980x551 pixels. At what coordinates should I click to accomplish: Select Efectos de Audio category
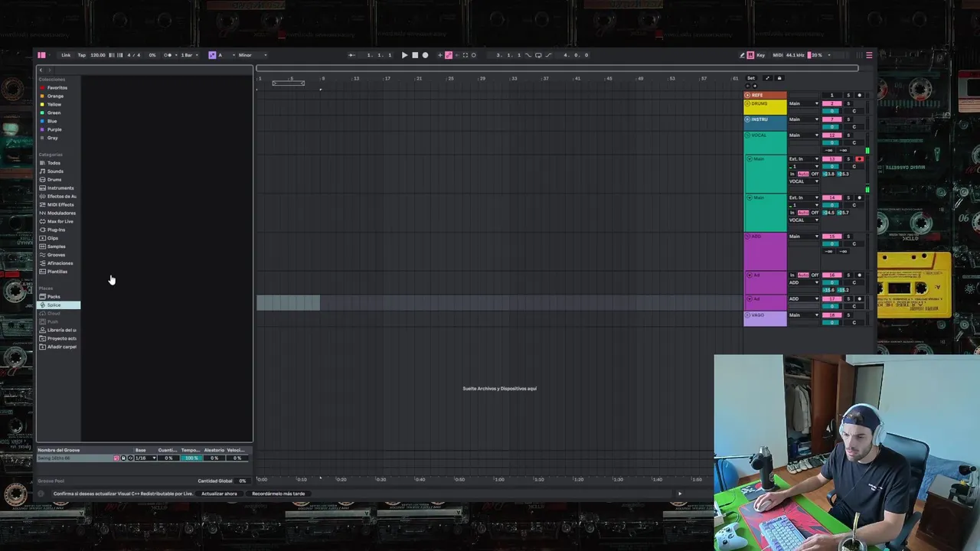pos(61,197)
